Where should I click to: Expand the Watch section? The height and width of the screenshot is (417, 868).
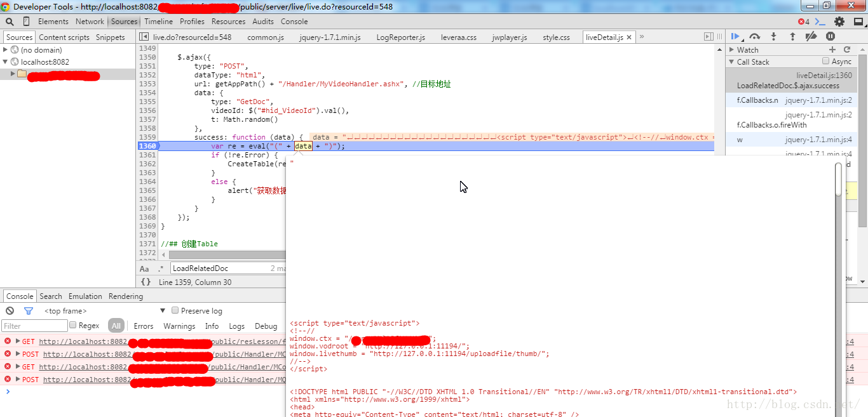[x=732, y=50]
